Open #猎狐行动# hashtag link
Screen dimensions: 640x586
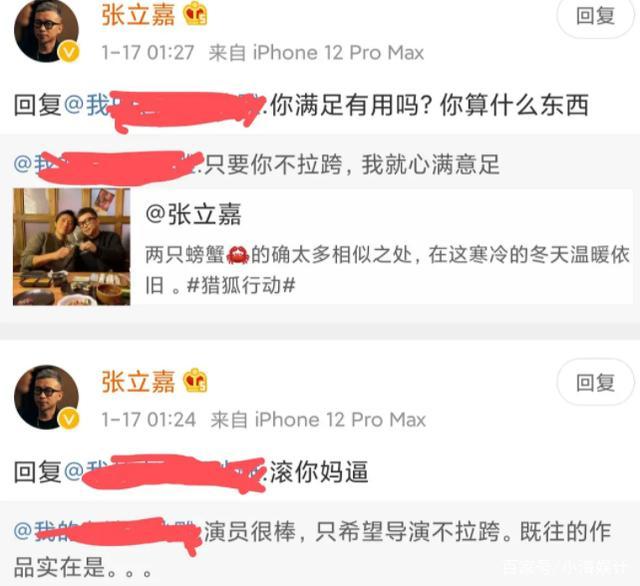[x=241, y=285]
